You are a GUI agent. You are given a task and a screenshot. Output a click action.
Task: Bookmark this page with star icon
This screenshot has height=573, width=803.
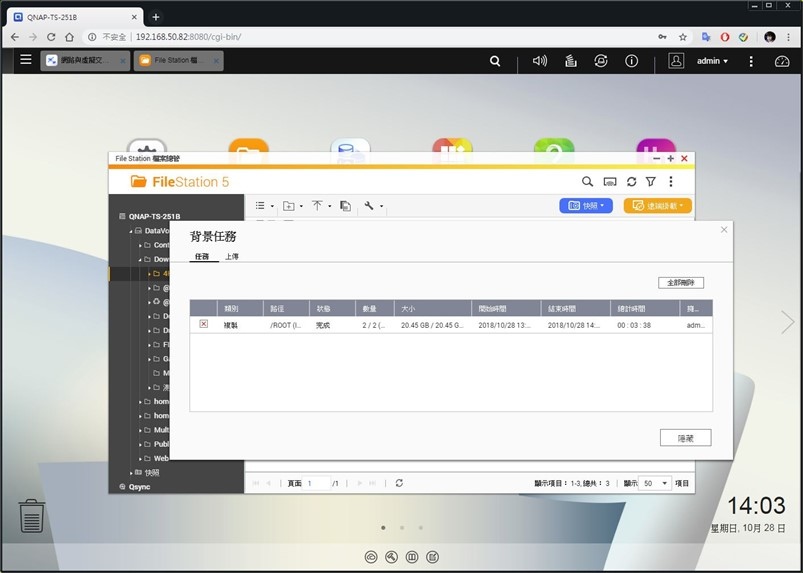pyautogui.click(x=683, y=37)
